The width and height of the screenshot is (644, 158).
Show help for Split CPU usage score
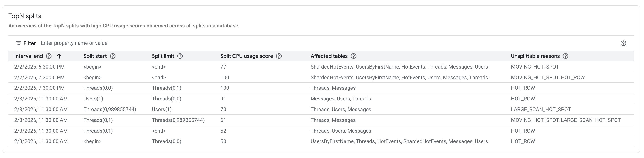[x=279, y=56]
